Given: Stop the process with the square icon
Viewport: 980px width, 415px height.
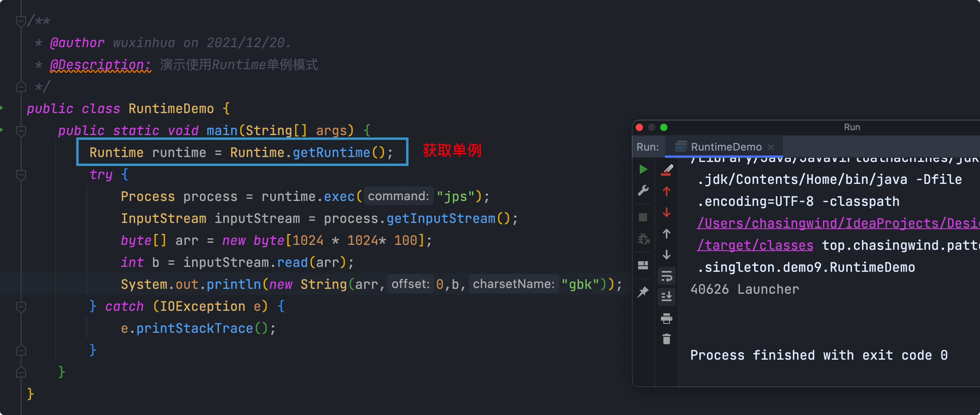Looking at the screenshot, I should (643, 217).
